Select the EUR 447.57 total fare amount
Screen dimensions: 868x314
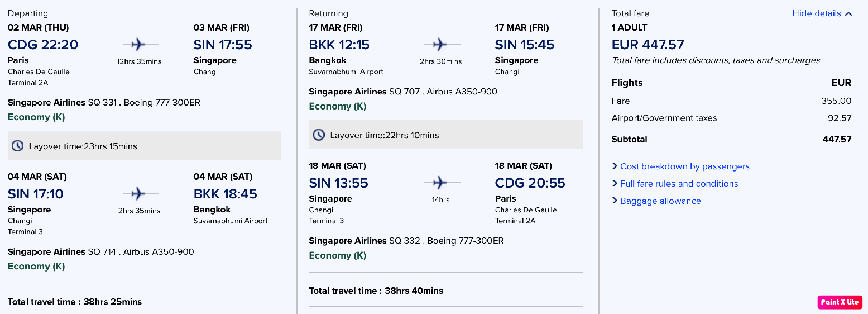(648, 45)
